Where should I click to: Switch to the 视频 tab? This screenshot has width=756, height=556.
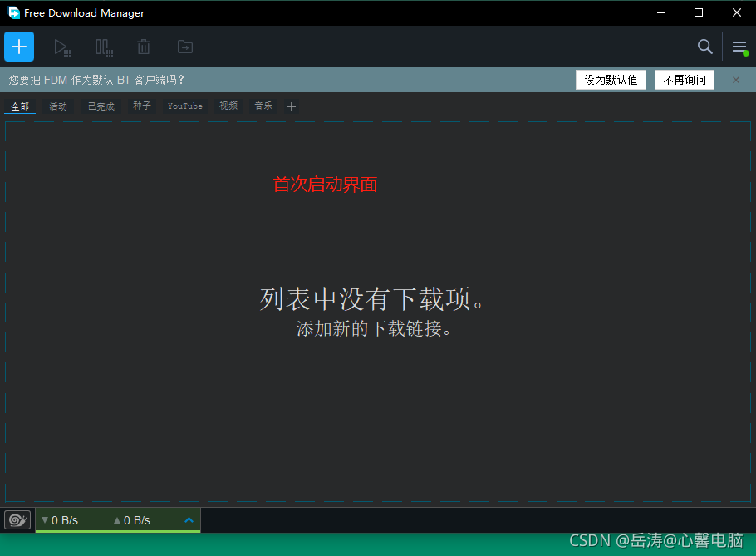pos(228,106)
